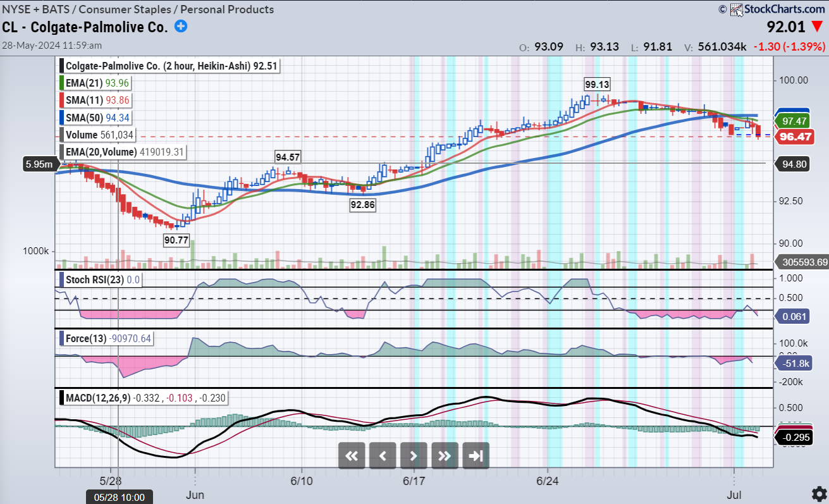The width and height of the screenshot is (829, 504).
Task: Click the -1.30 (-1.39%) change value
Action: [x=790, y=47]
